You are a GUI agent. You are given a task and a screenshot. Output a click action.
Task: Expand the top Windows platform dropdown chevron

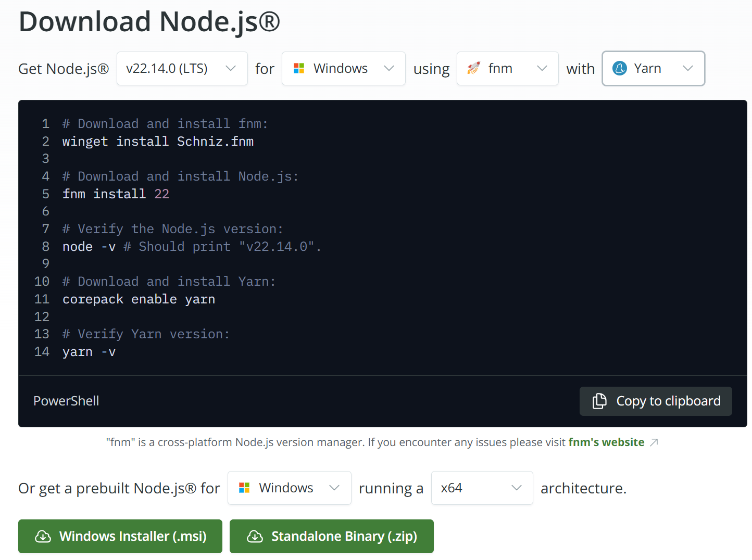(389, 68)
